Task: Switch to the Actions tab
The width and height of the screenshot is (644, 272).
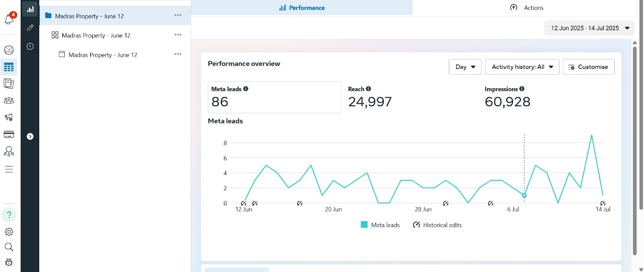Action: [x=527, y=8]
